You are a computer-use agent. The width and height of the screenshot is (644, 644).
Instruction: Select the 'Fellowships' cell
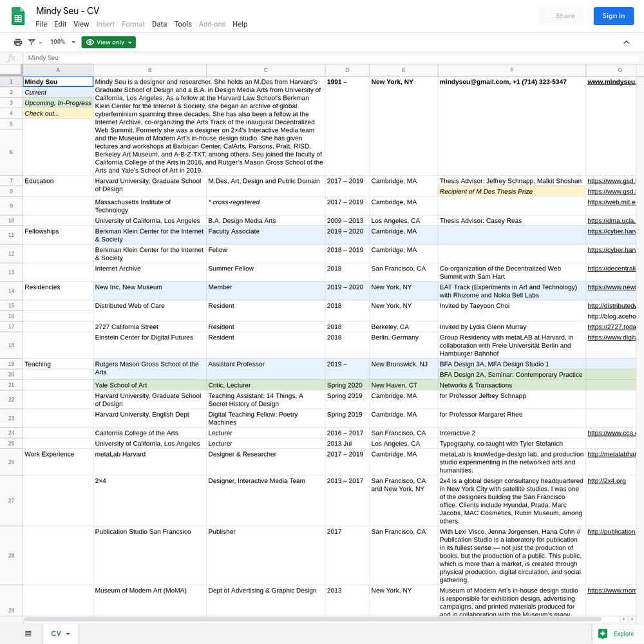(x=58, y=235)
